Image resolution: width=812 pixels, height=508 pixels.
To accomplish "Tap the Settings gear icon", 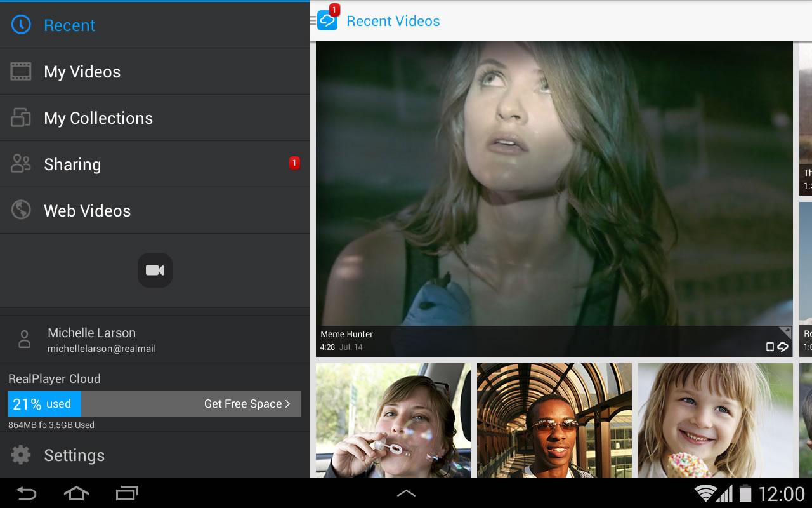I will [21, 455].
